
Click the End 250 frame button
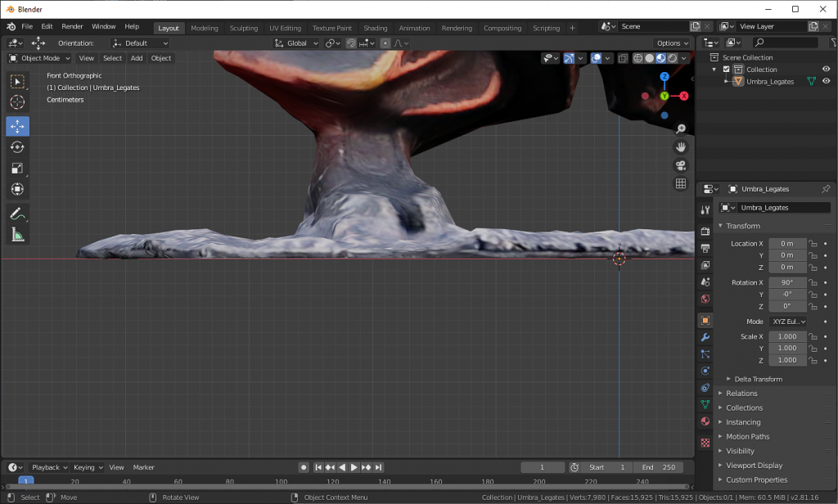click(658, 467)
